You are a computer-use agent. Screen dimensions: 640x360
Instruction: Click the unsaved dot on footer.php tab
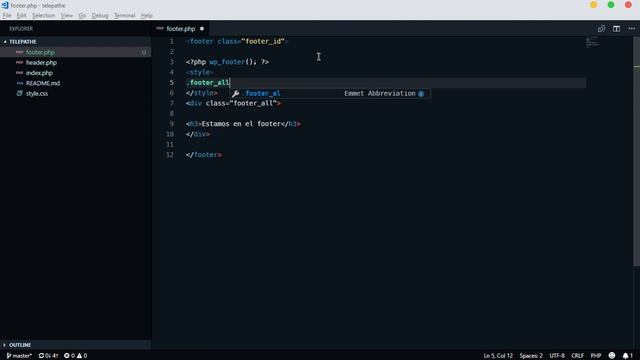(x=202, y=29)
